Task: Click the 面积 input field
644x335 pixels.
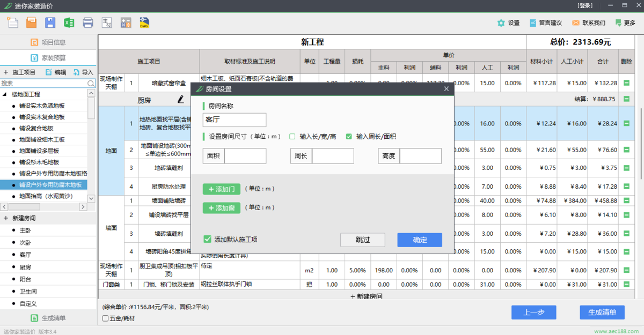Action: click(x=245, y=156)
